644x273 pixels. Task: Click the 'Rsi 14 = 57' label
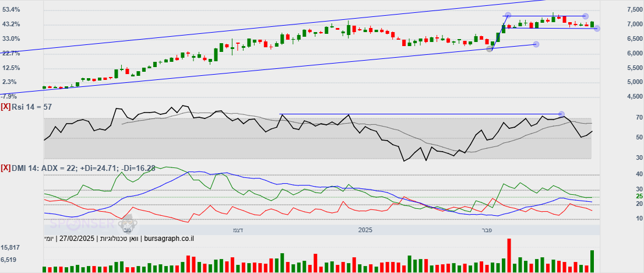point(32,107)
